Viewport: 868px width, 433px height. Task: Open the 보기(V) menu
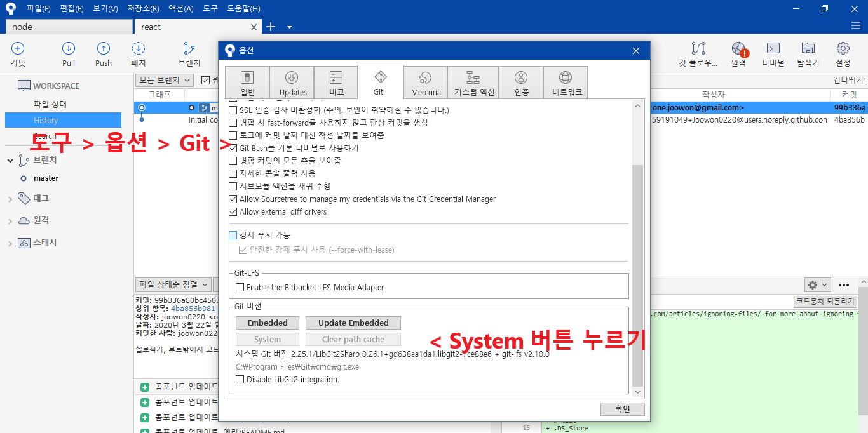pyautogui.click(x=105, y=8)
